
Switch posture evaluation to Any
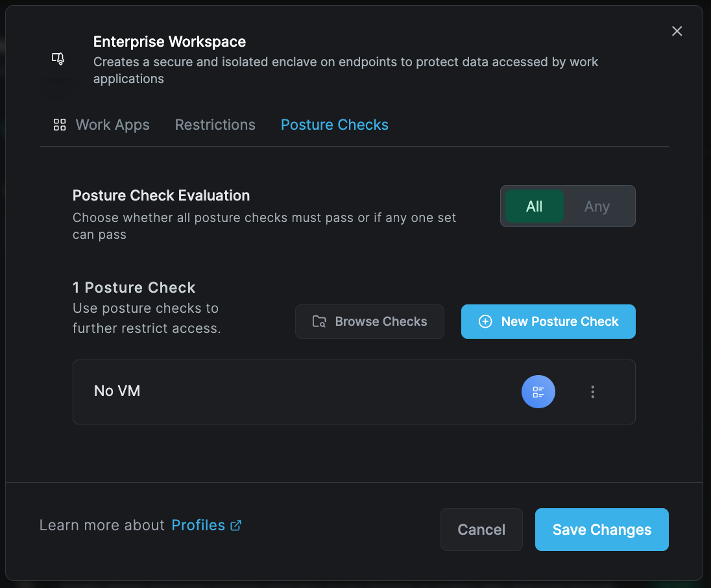[597, 206]
